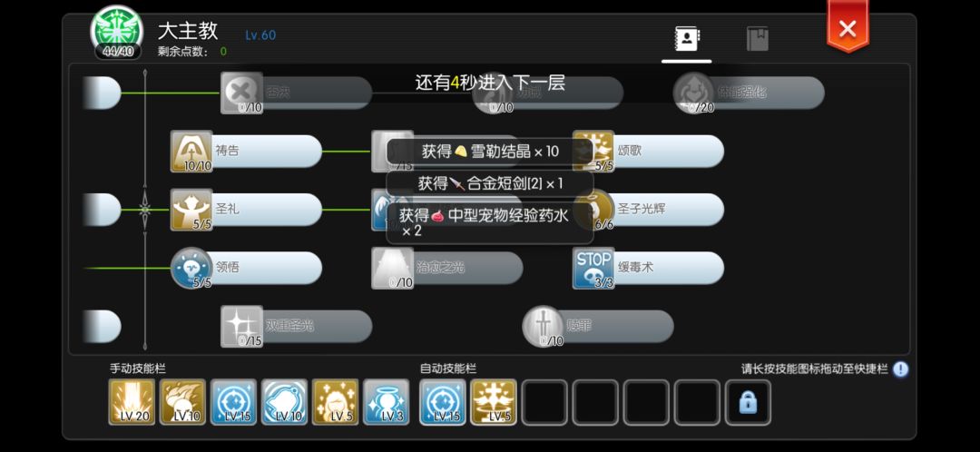This screenshot has width=980, height=452.
Task: Select the 缓毒术 STOP skill icon
Action: pos(593,268)
